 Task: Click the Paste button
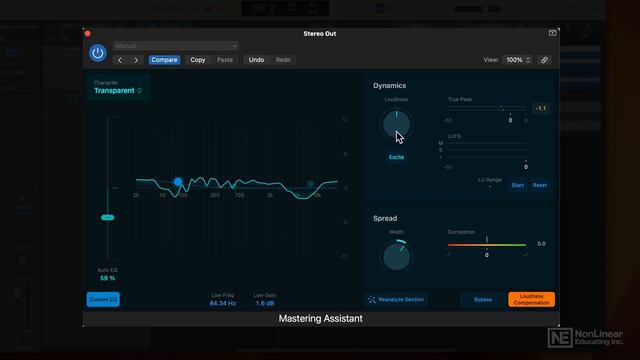[225, 60]
